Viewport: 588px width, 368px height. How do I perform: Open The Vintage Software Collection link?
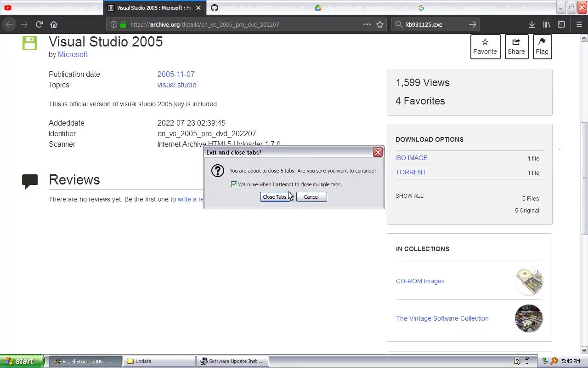(442, 318)
